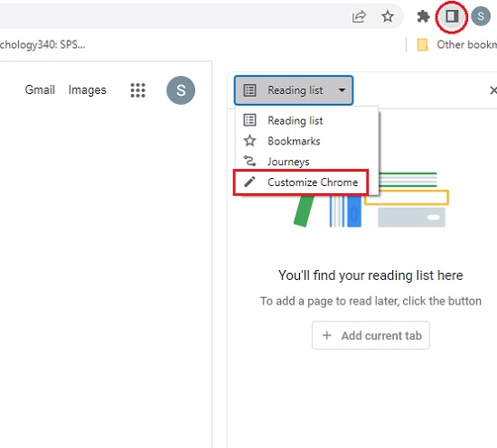Open the Extensions puzzle icon
The height and width of the screenshot is (448, 497).
click(x=423, y=16)
